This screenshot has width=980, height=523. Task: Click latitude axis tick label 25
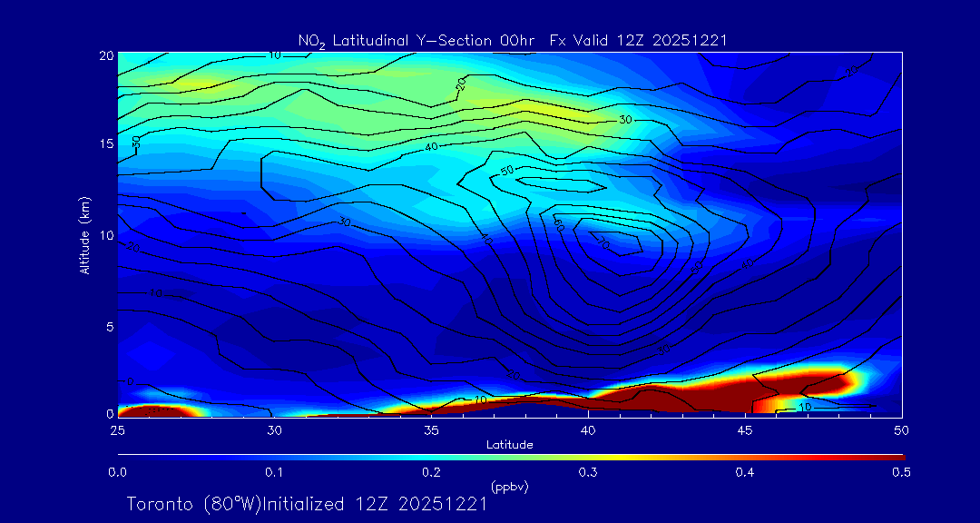pyautogui.click(x=117, y=430)
